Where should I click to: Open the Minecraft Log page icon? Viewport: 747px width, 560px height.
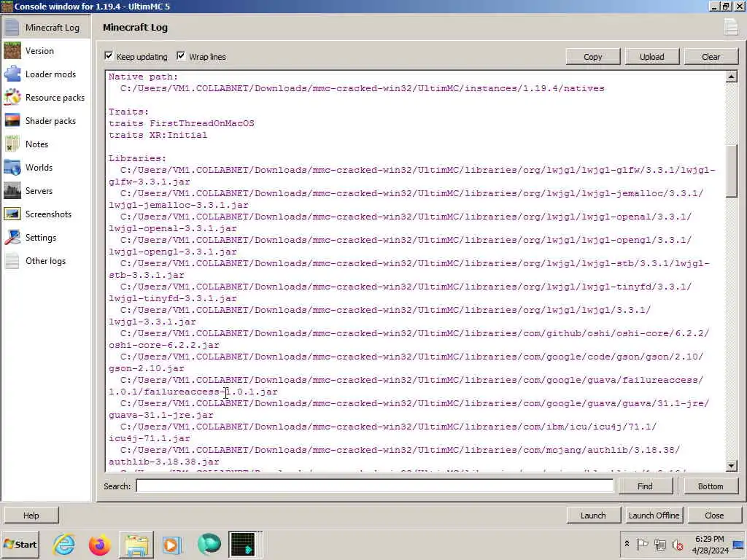(12, 28)
